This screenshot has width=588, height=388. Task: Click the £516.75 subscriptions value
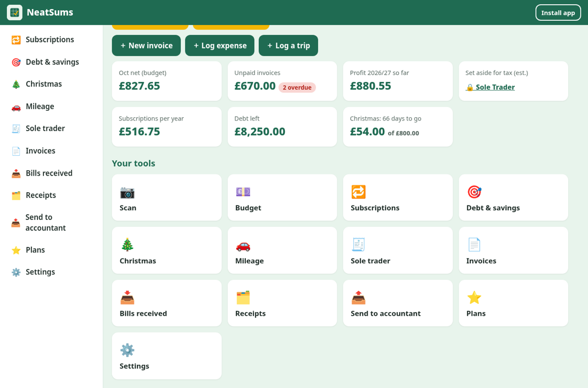point(140,132)
